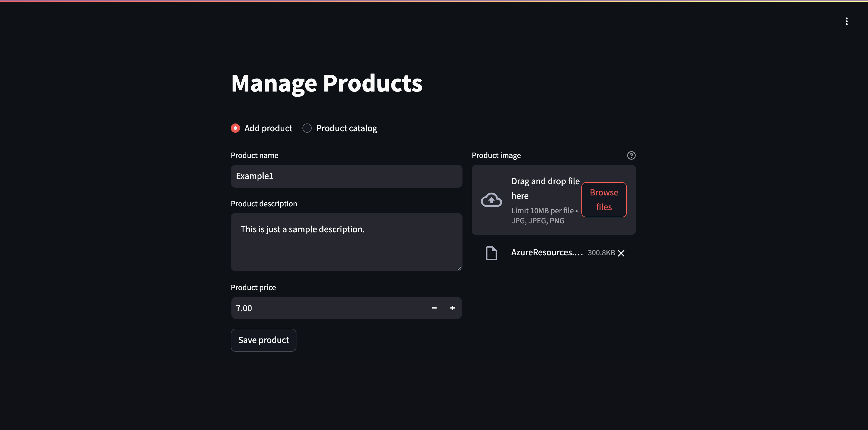This screenshot has width=868, height=430.
Task: Open the three-dot main menu
Action: point(846,21)
